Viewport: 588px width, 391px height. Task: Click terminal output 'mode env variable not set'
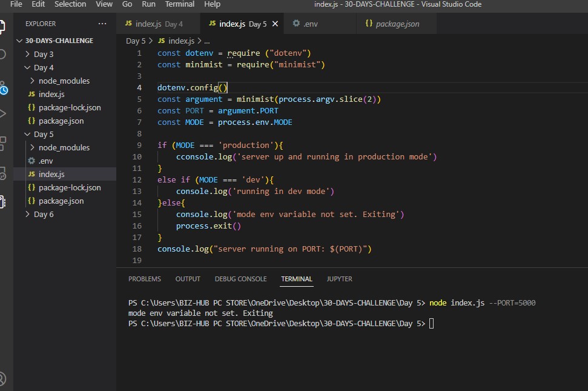click(x=200, y=313)
